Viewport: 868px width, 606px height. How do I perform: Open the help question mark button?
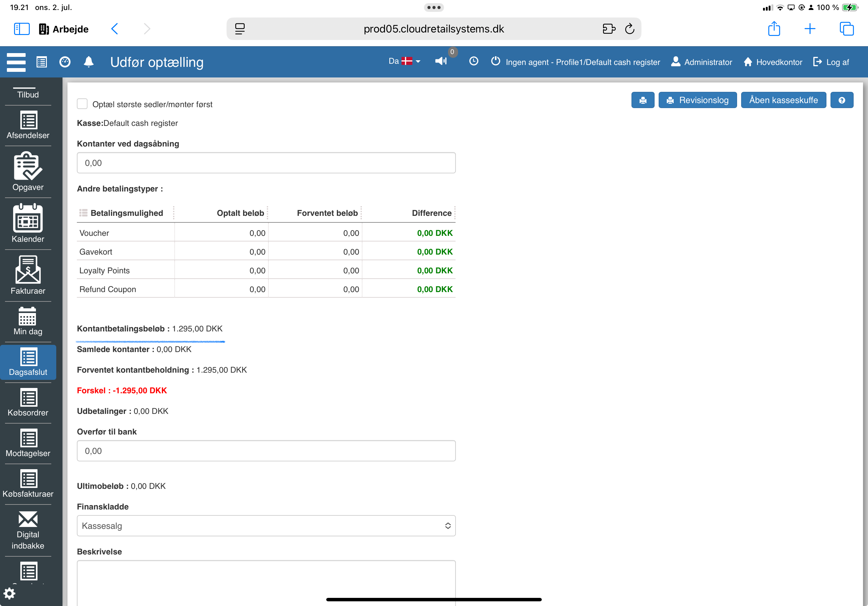coord(841,100)
